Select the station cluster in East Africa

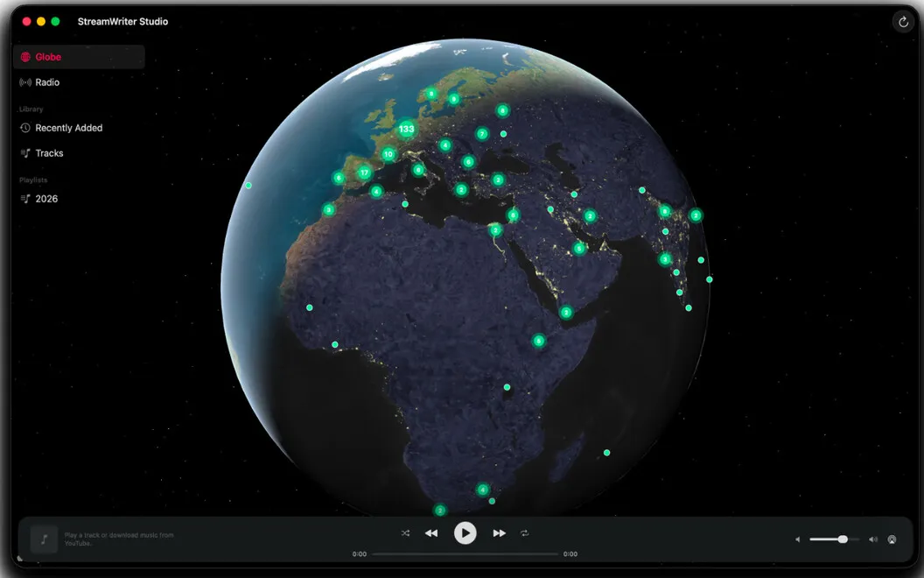(539, 341)
